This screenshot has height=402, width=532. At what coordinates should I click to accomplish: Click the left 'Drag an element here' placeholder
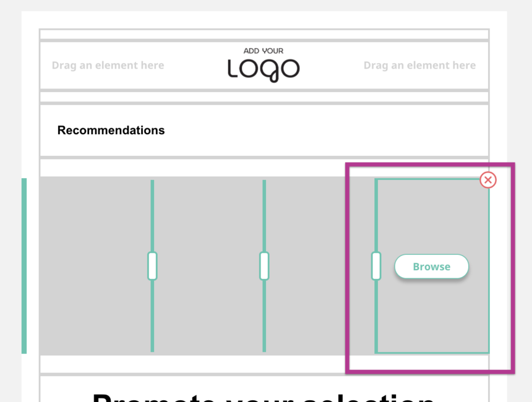[x=108, y=66]
